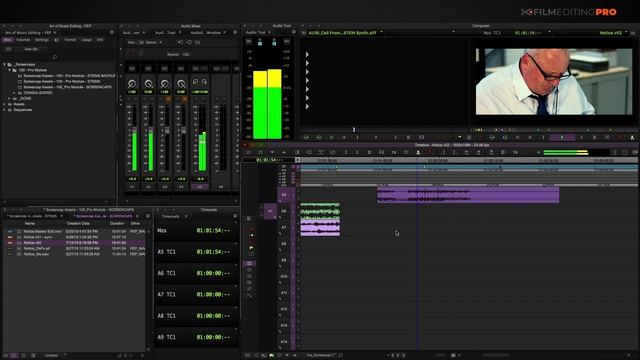Click the New Bin button
The height and width of the screenshot is (360, 640).
[31, 49]
